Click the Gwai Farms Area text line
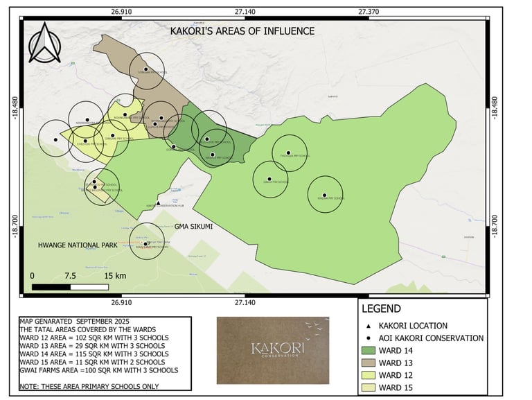This screenshot has width=532, height=400. [x=99, y=370]
